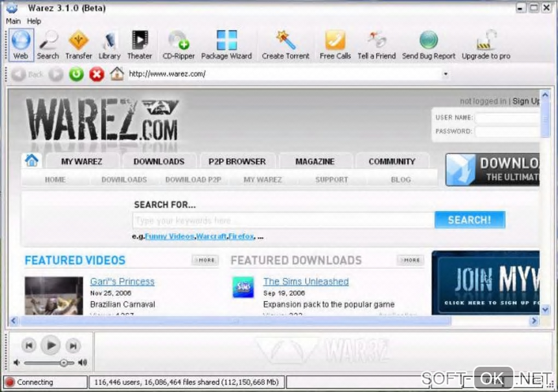Open Gari's Princess video thumbnail
The height and width of the screenshot is (392, 558).
54,296
